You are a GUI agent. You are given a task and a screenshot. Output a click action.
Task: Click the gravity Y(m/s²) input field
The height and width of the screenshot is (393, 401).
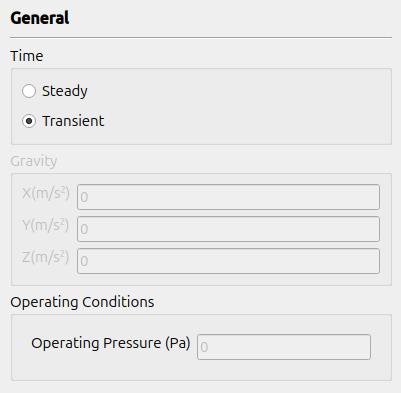228,229
